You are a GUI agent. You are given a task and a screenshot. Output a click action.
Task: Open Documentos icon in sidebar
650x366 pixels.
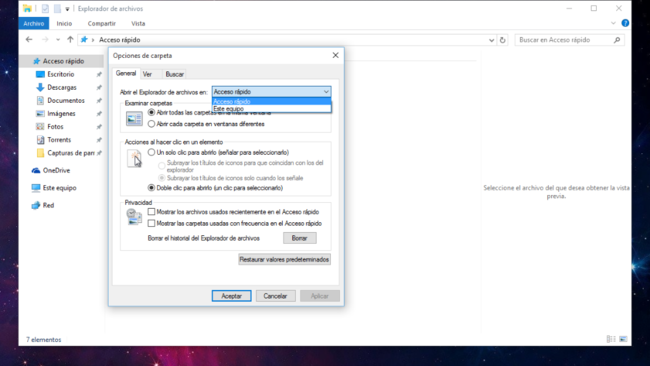point(40,100)
